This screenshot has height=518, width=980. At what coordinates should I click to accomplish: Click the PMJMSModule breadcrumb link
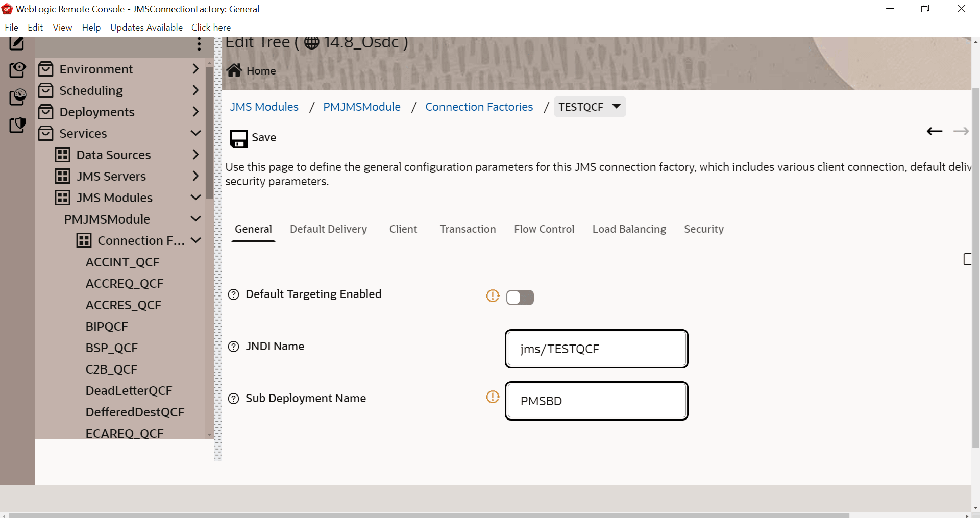tap(362, 107)
